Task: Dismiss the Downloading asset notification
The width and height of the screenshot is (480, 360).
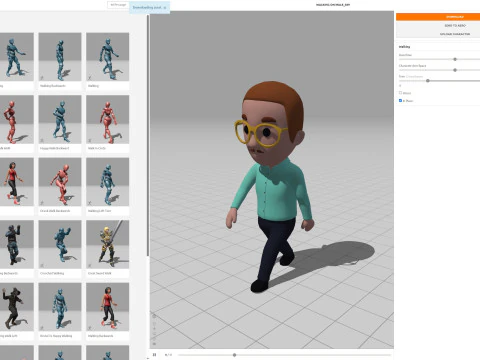Action: pyautogui.click(x=165, y=7)
